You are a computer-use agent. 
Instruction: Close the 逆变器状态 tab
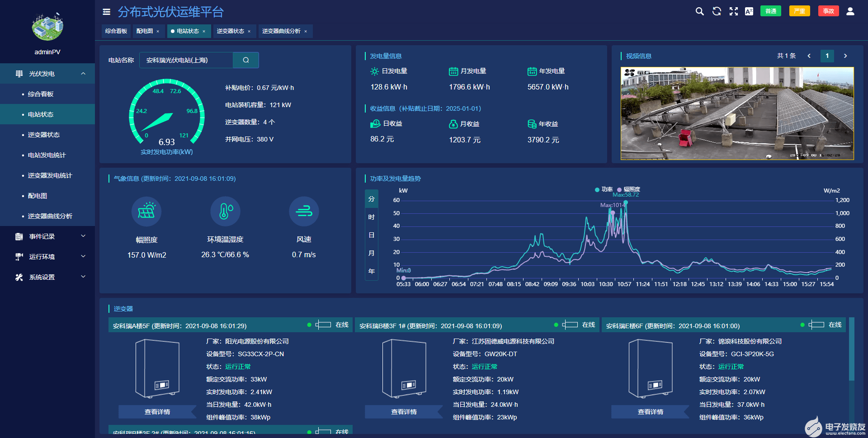point(249,31)
